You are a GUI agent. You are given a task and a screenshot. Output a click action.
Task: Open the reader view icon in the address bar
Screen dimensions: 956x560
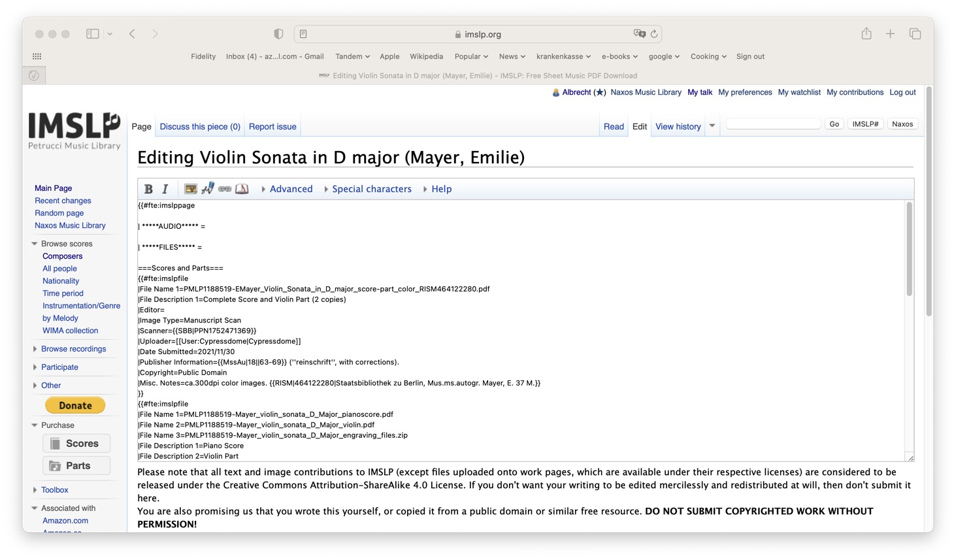[x=303, y=34]
